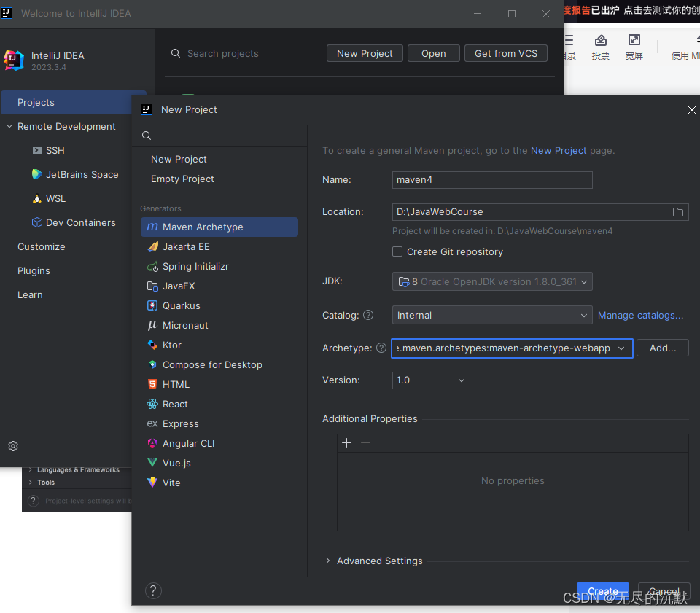Select New Project in the dialog list
This screenshot has width=700, height=613.
pos(179,160)
